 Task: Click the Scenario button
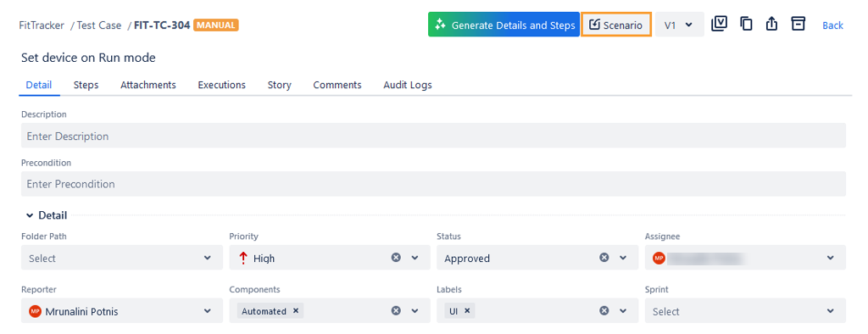616,25
